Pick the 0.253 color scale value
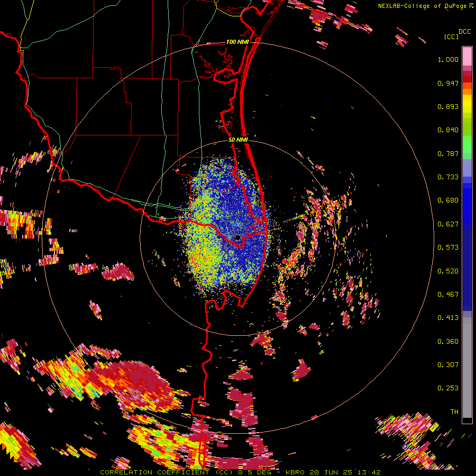The height and width of the screenshot is (476, 476). 448,388
